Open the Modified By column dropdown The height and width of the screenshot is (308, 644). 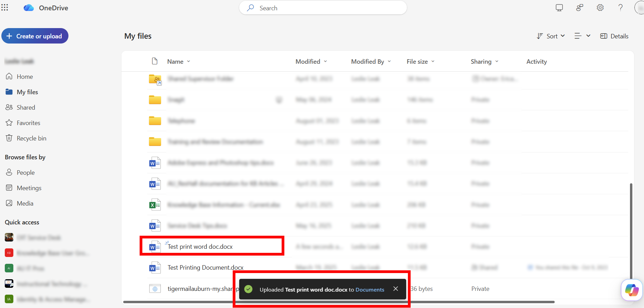pyautogui.click(x=371, y=61)
